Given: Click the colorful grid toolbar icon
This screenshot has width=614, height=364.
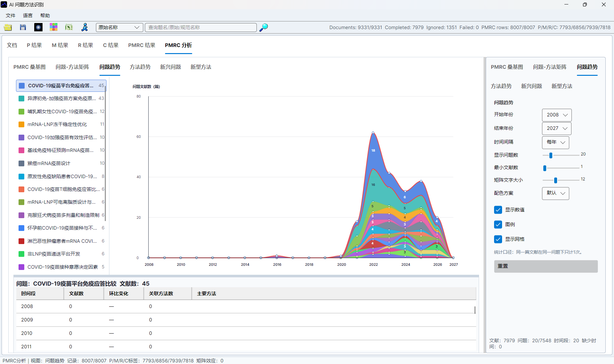Looking at the screenshot, I should pos(54,28).
